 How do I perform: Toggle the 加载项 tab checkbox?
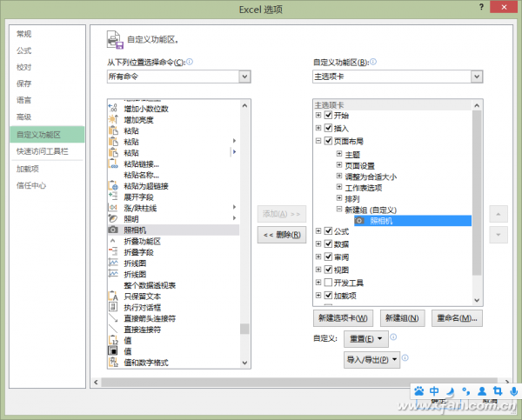click(328, 295)
